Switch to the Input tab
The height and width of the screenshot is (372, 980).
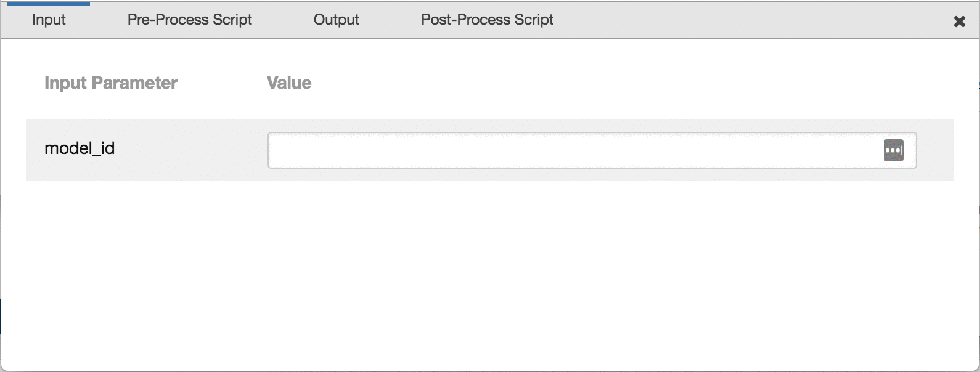49,20
